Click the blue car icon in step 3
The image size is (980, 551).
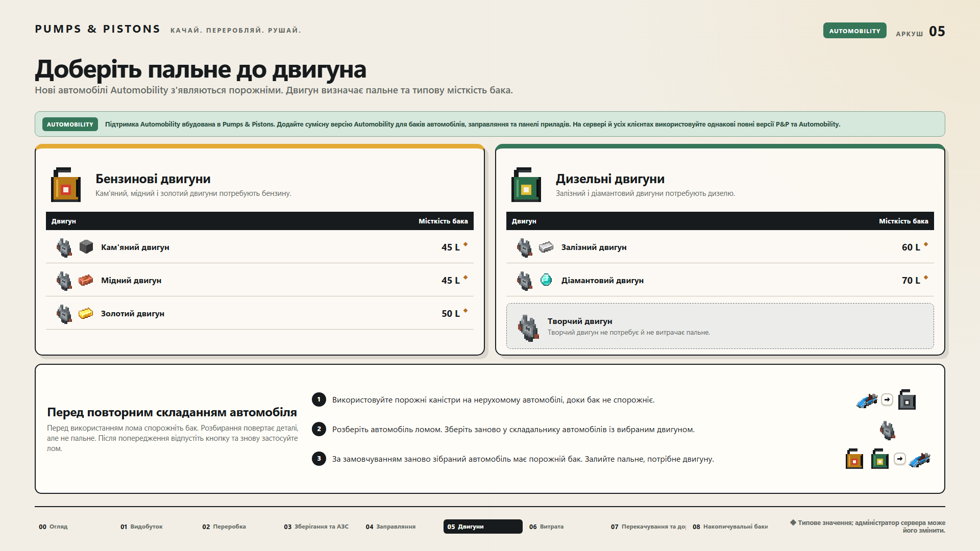[920, 459]
